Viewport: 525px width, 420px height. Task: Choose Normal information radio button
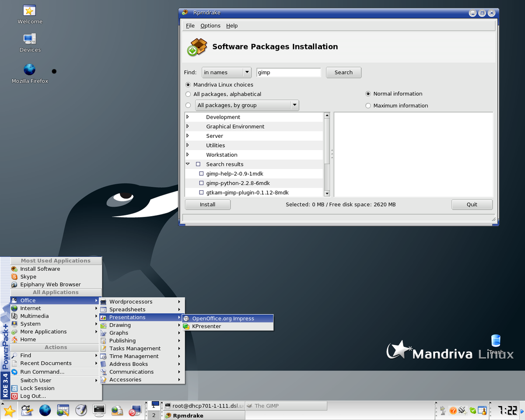coord(368,94)
